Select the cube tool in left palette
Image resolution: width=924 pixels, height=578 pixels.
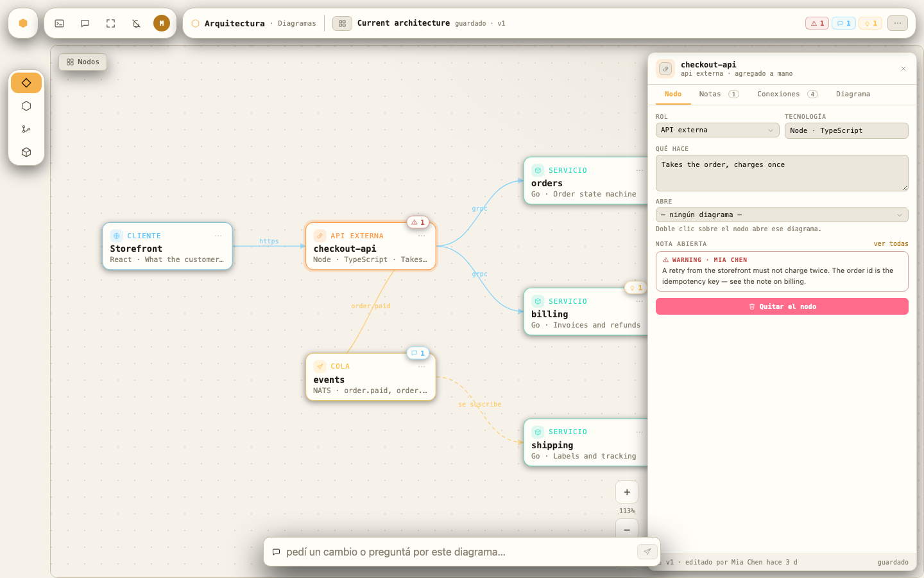coord(26,152)
